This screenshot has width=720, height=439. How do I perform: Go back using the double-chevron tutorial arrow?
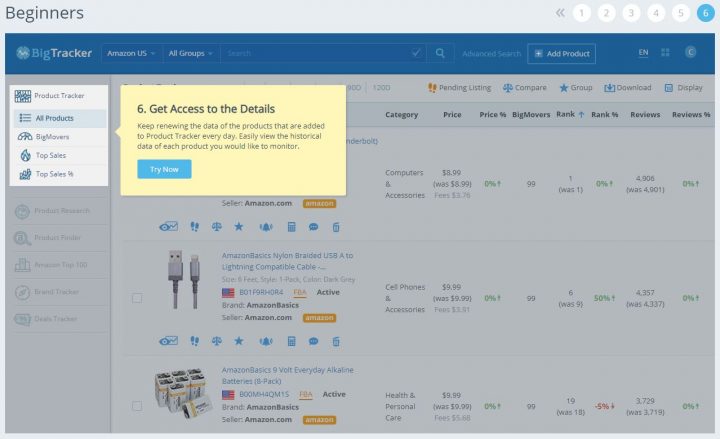tap(560, 13)
